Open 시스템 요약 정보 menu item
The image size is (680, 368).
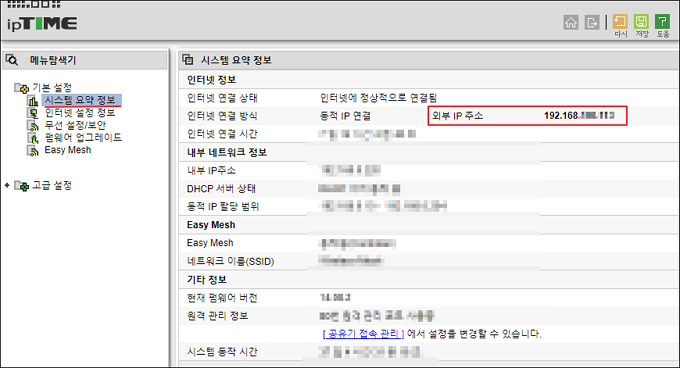tap(80, 100)
